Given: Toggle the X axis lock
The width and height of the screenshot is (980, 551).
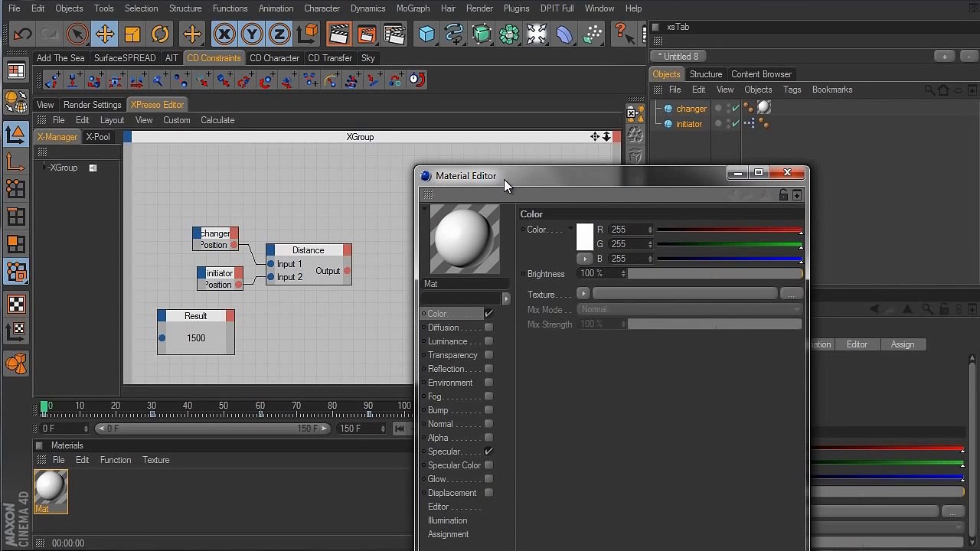Looking at the screenshot, I should [x=224, y=34].
